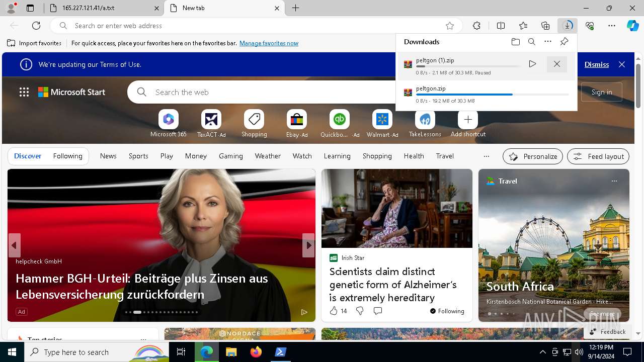Open more options in Downloads panel

point(548,42)
